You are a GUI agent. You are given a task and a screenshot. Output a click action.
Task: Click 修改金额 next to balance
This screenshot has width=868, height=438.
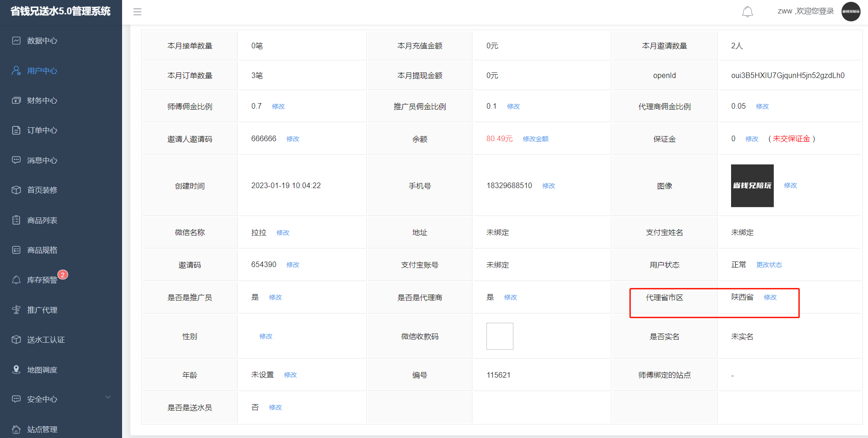[x=536, y=139]
